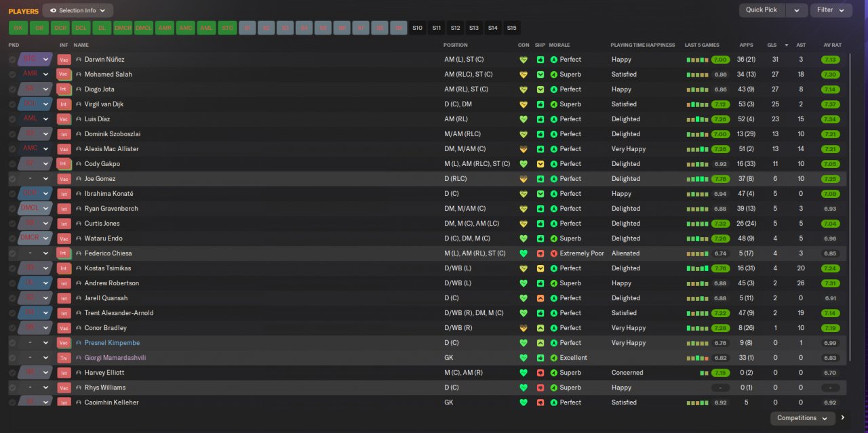
Task: Toggle the picked checkmark for Trent Alexander-Arnold
Action: tap(12, 313)
